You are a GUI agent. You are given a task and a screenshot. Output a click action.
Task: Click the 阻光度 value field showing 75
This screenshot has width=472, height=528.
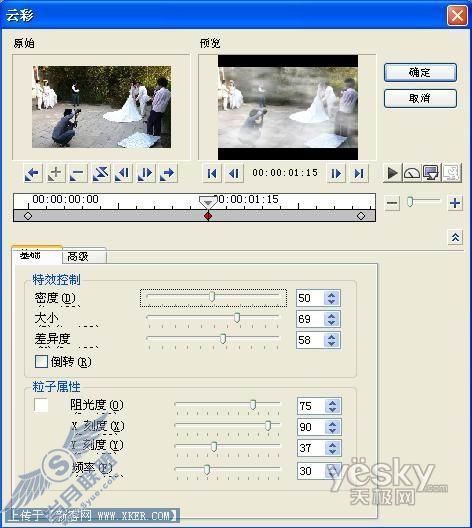(x=311, y=406)
